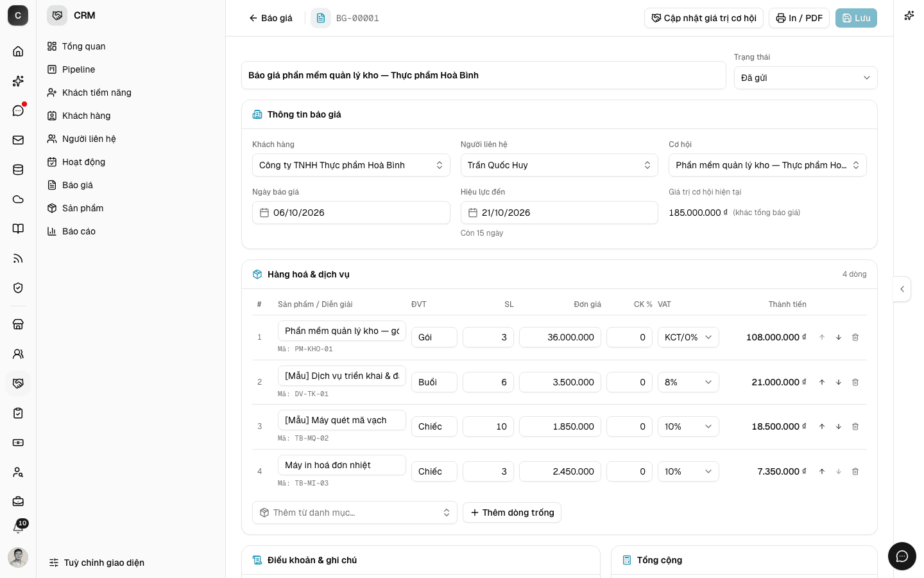
Task: Open the Thêm từ danh mục combo box
Action: [x=354, y=512]
